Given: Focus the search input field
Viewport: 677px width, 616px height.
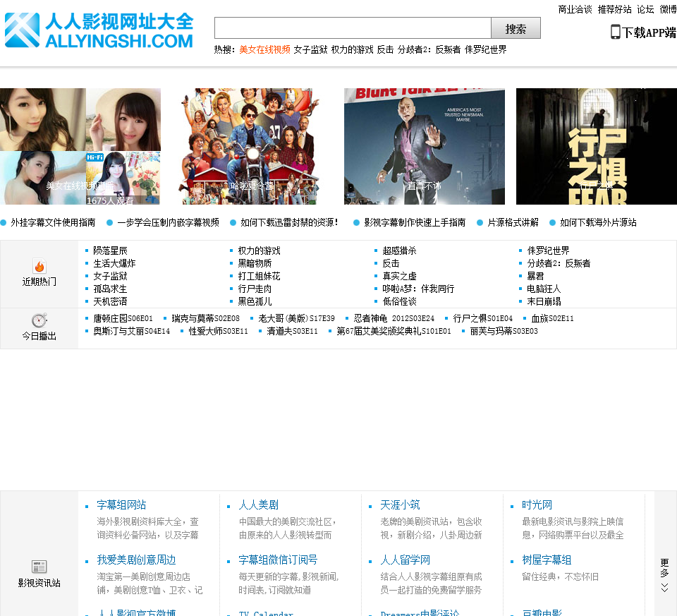Looking at the screenshot, I should pos(353,28).
